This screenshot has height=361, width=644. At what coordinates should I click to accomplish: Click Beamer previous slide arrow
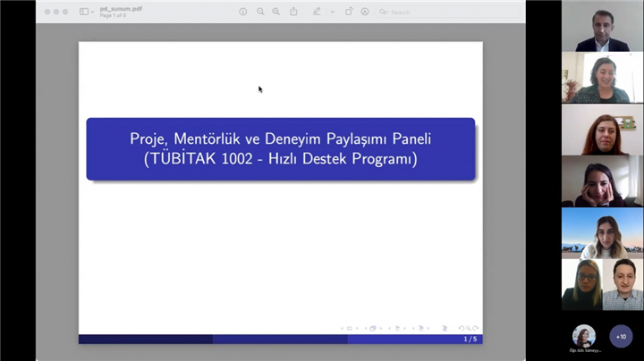tap(342, 328)
